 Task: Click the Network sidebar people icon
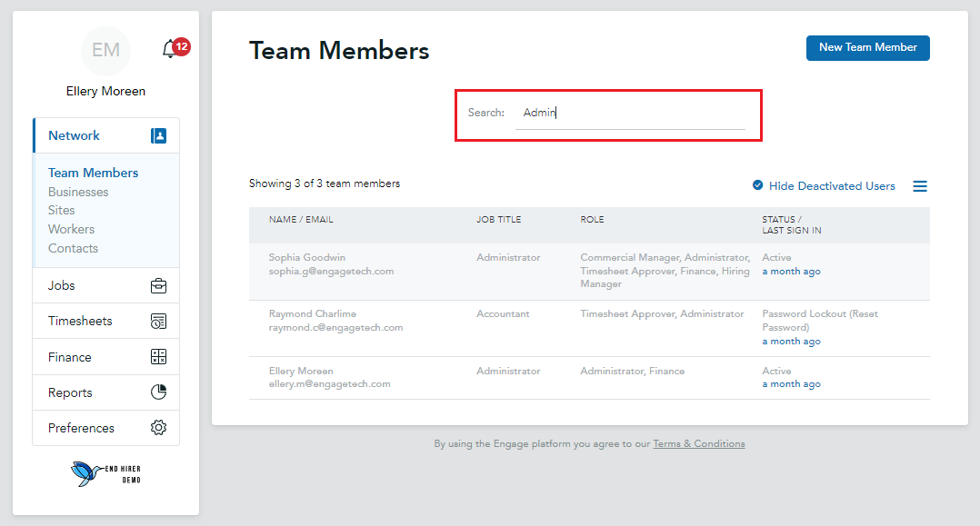(x=158, y=134)
